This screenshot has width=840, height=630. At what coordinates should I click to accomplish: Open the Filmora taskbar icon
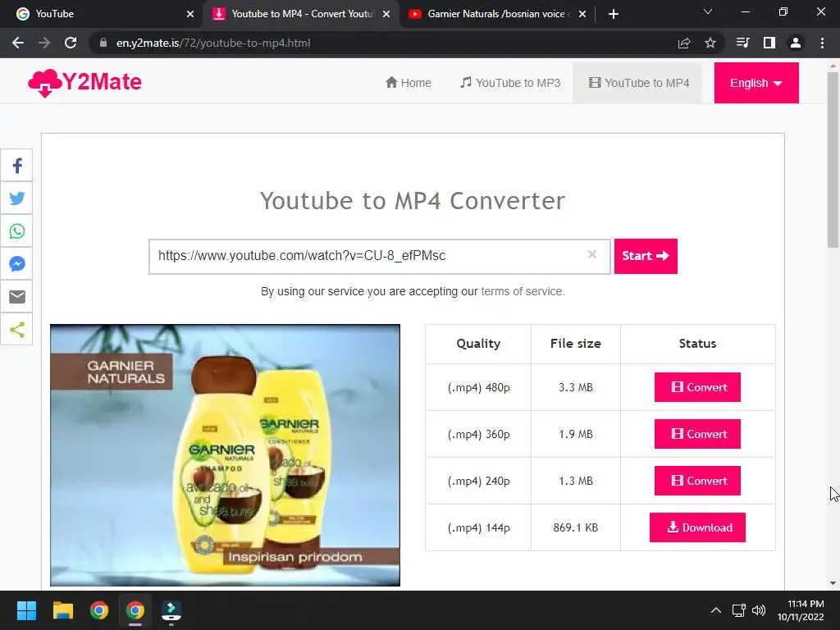[171, 610]
